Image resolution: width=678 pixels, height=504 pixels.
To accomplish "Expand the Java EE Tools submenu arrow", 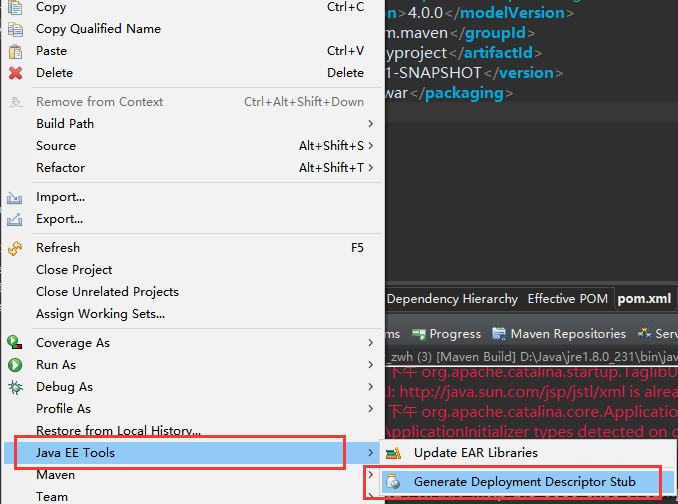I will coord(371,453).
